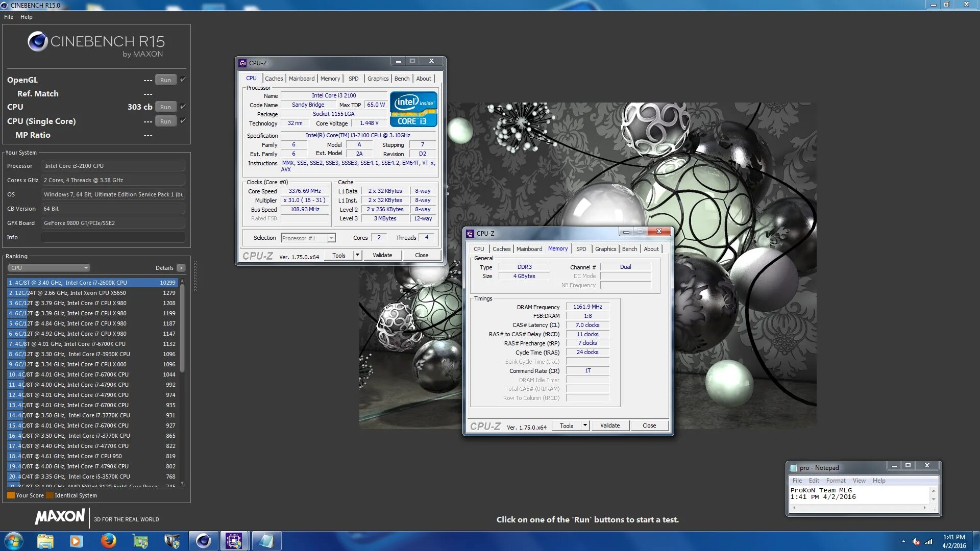Toggle the OpenGL test checkbox

(x=183, y=79)
